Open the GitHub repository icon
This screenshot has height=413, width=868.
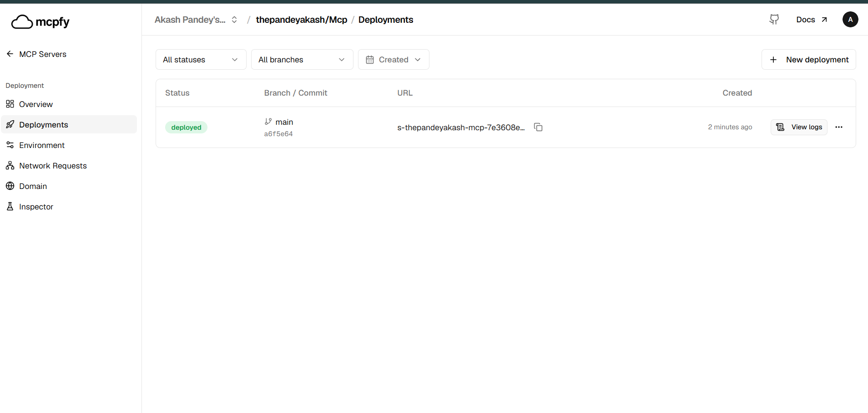point(774,20)
